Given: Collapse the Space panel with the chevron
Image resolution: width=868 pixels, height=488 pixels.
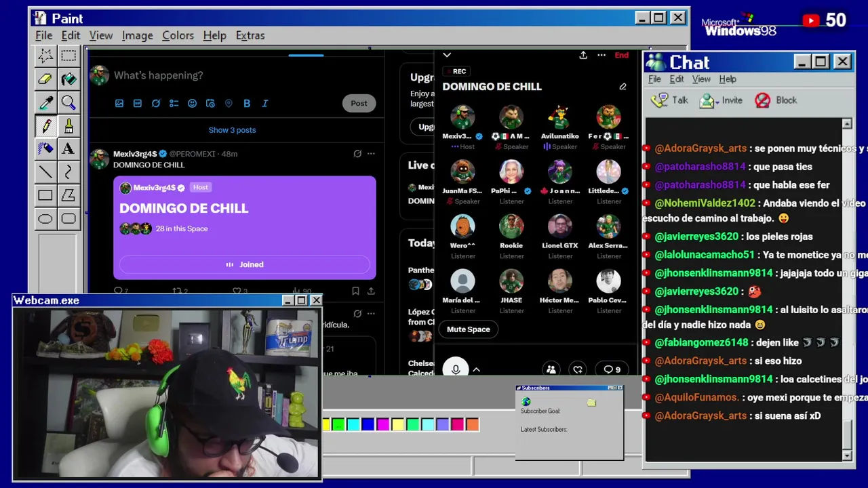Looking at the screenshot, I should coord(446,55).
